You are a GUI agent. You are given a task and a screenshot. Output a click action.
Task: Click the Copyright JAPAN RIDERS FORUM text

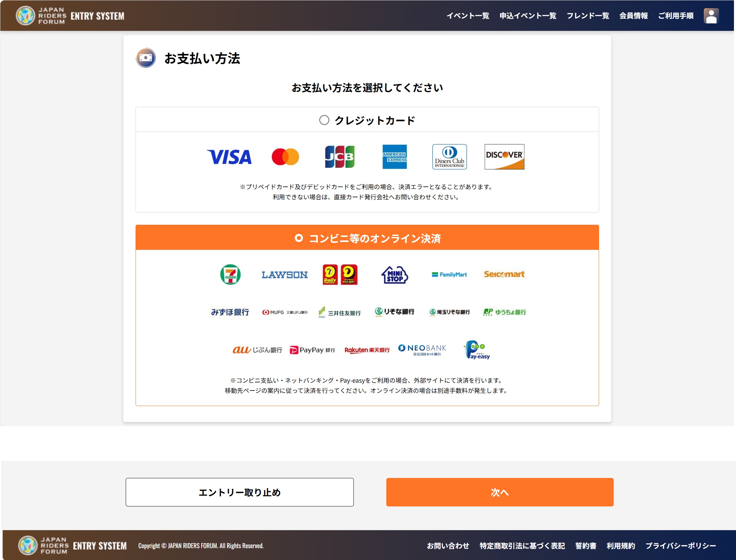point(201,546)
